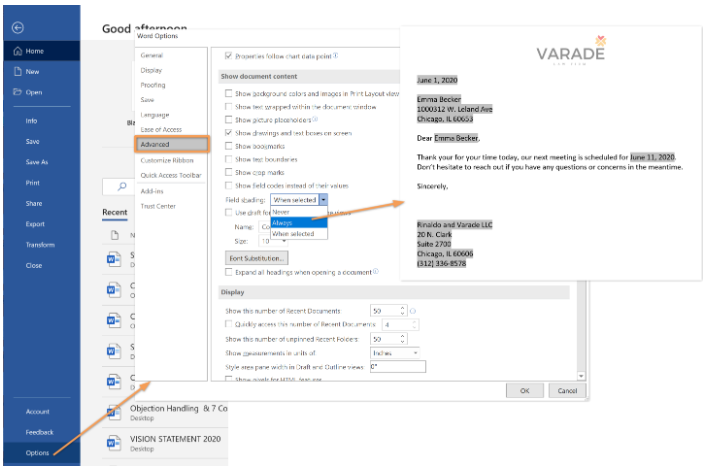Select Export in backstage sidebar
Screen dimensions: 726x472
pos(35,224)
